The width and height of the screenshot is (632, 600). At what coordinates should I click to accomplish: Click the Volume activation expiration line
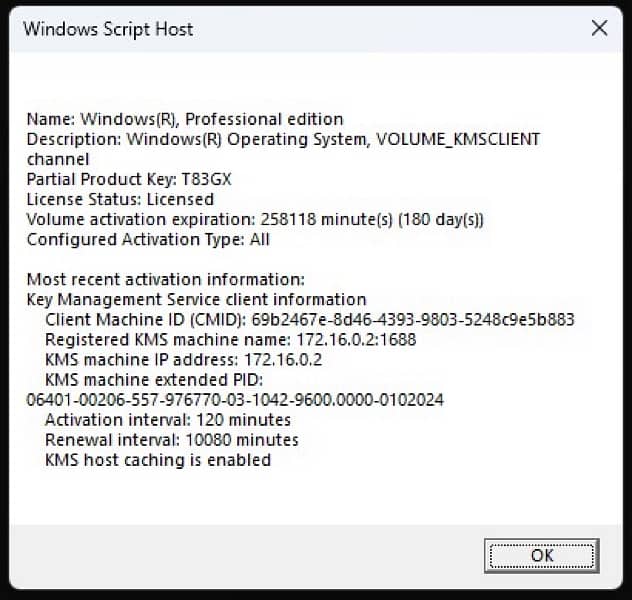(x=255, y=219)
